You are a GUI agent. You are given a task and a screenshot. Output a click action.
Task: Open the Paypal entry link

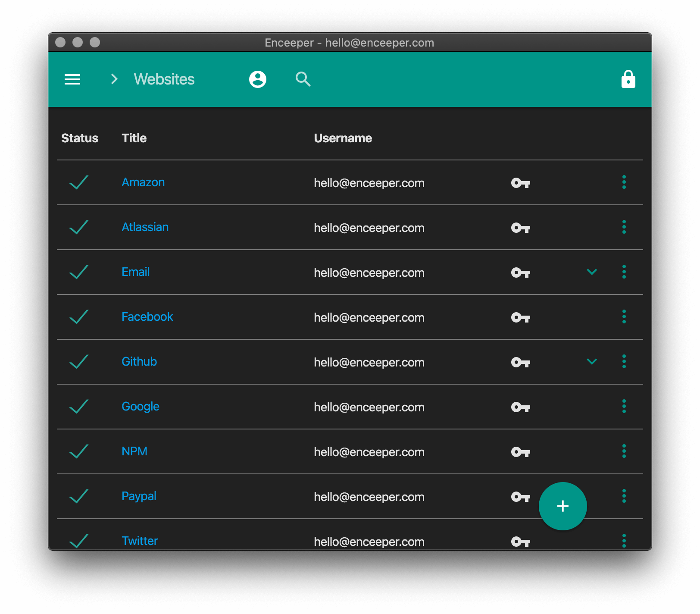(x=139, y=496)
